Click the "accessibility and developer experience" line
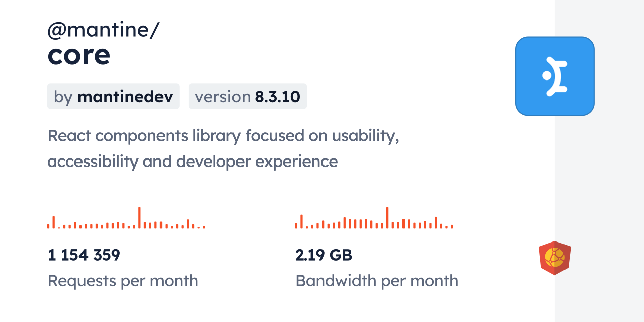644x322 pixels. coord(192,162)
